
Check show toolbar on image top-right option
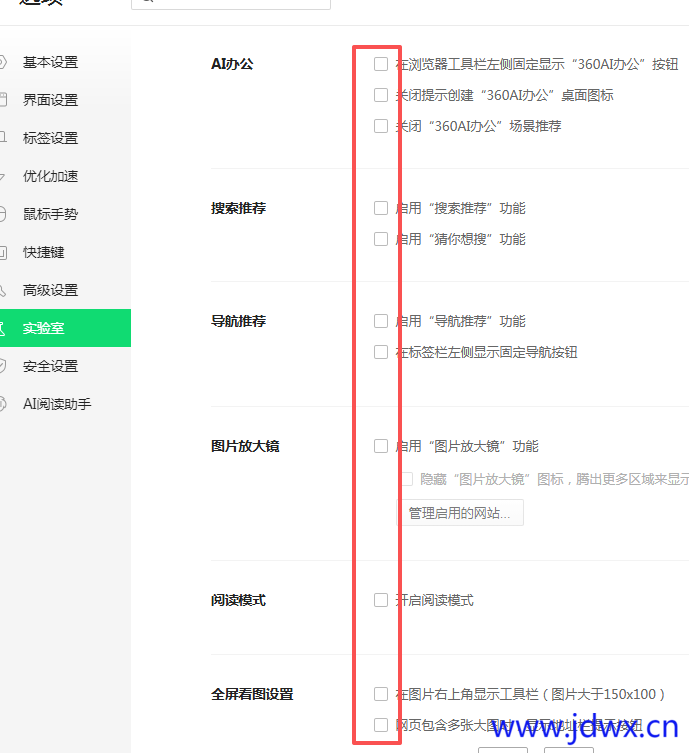[381, 694]
